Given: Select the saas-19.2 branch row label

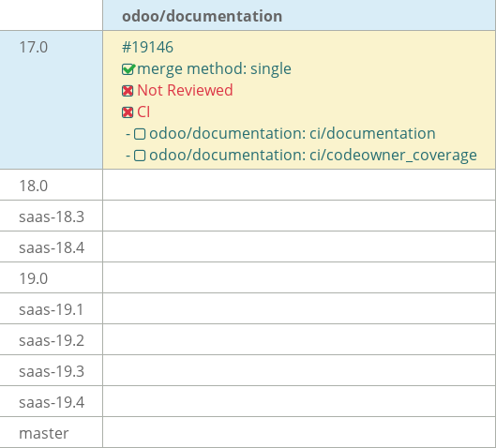Looking at the screenshot, I should 52,341.
